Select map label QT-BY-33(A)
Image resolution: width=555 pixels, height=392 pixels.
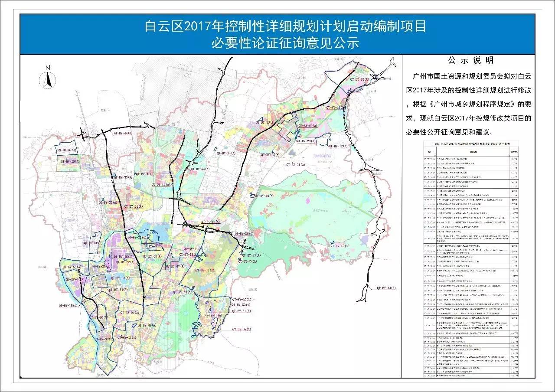pyautogui.click(x=251, y=256)
